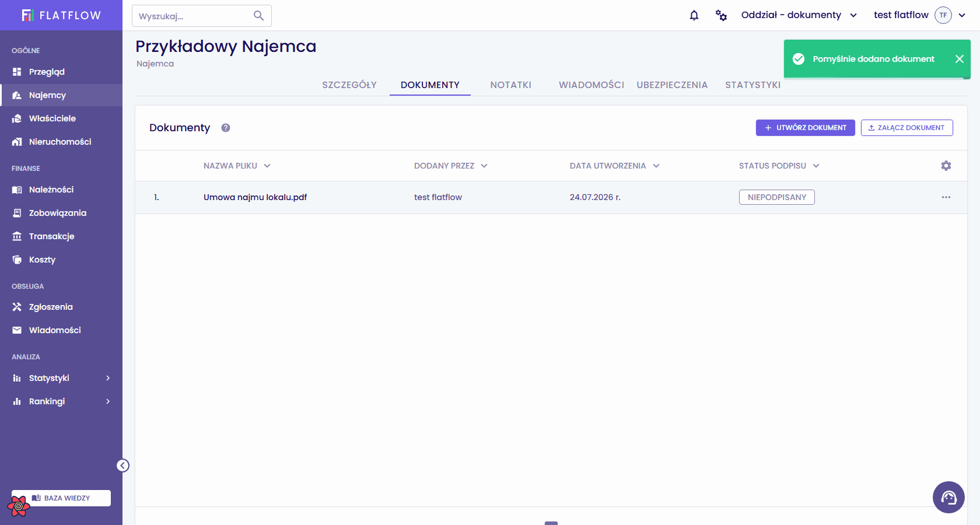Click the Właściciele sidebar icon
Viewport: 980px width, 525px height.
click(17, 118)
